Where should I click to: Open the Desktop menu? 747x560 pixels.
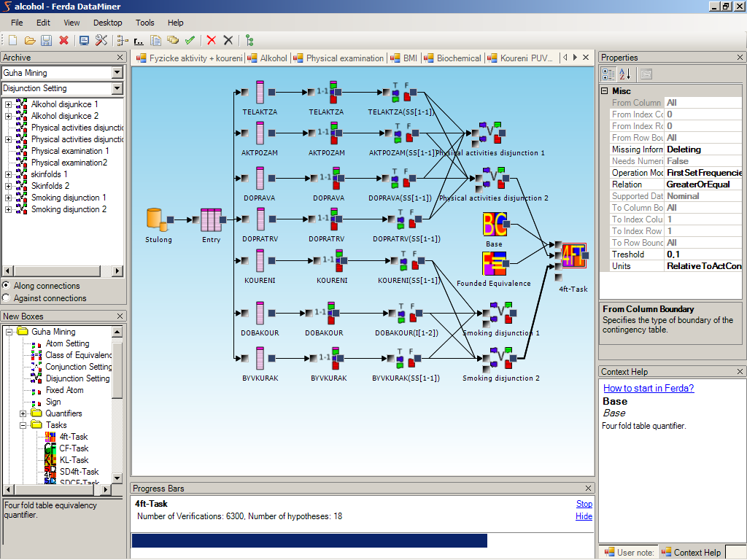[x=108, y=23]
